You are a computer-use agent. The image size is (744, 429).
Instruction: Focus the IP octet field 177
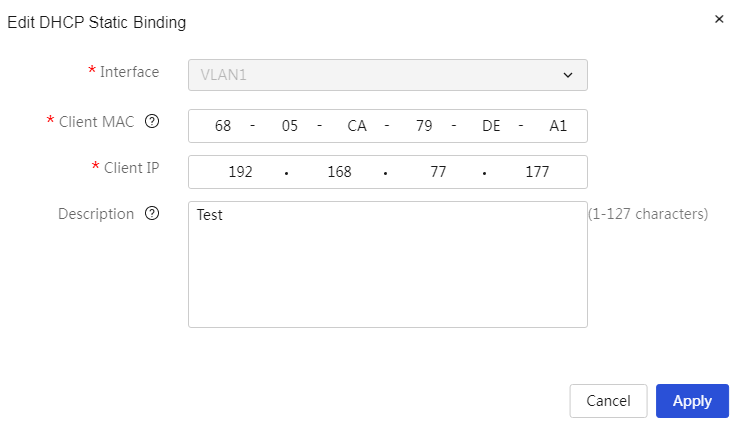pos(537,172)
